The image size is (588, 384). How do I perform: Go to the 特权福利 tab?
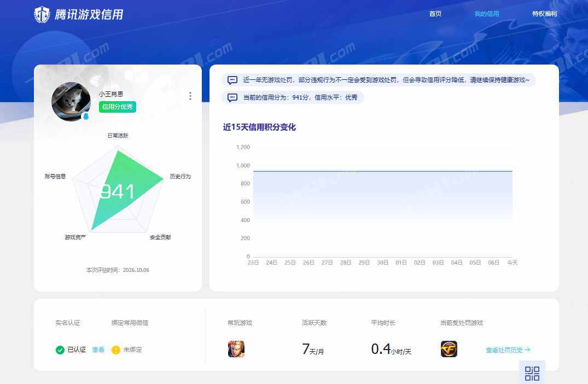[x=544, y=14]
